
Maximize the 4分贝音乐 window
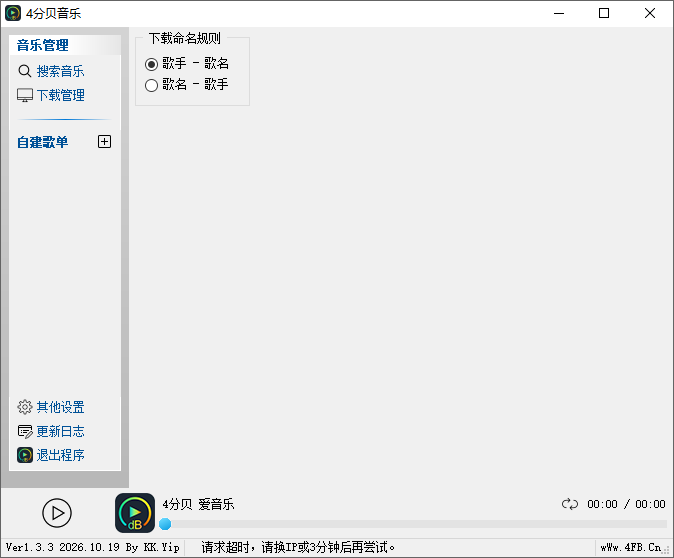604,13
